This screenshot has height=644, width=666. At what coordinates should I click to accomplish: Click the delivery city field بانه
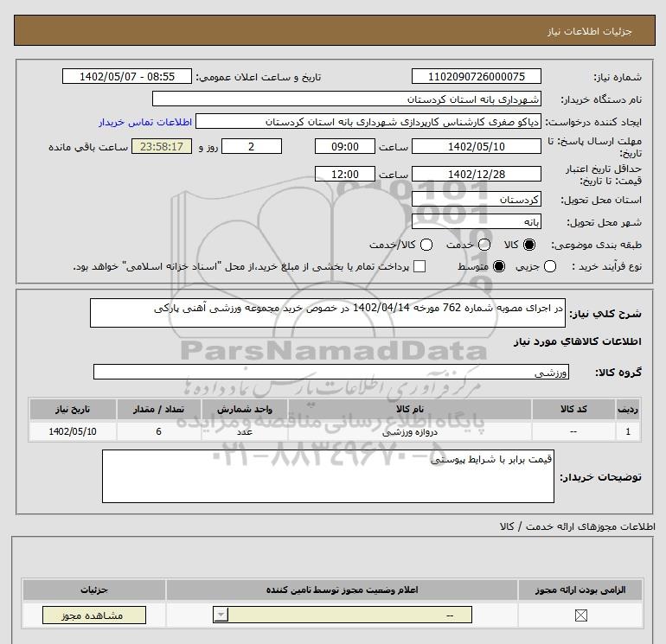(x=476, y=221)
